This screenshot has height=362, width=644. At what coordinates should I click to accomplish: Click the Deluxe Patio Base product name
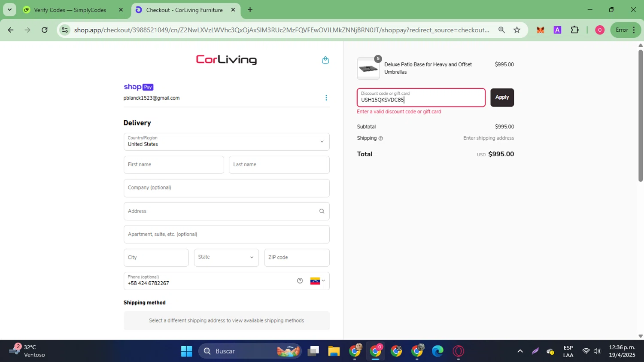click(428, 68)
